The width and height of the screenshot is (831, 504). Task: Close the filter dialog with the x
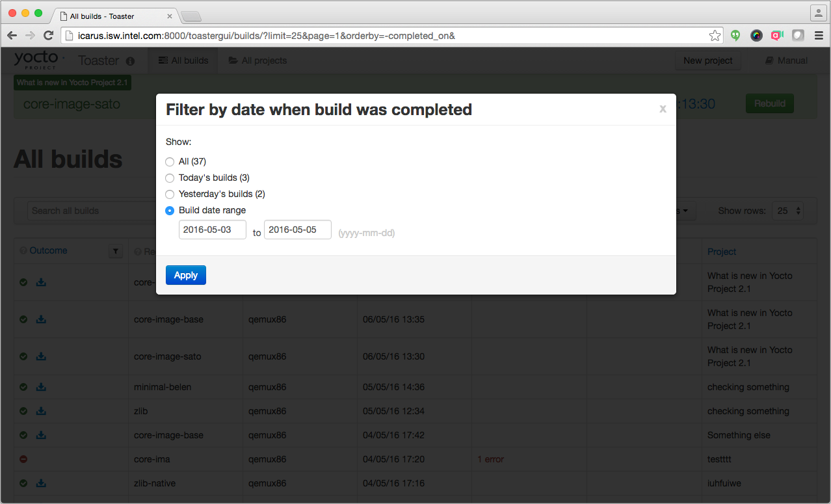(663, 109)
